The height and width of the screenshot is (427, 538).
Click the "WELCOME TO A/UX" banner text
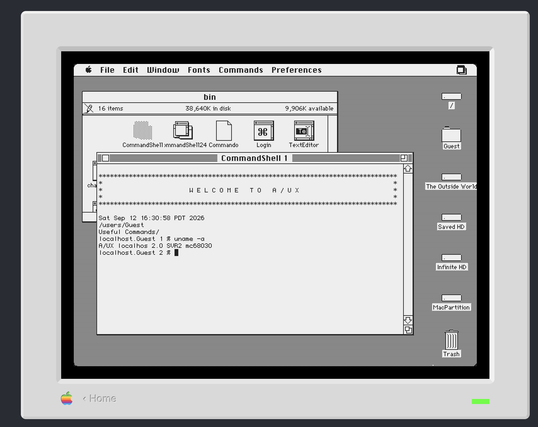pos(244,190)
